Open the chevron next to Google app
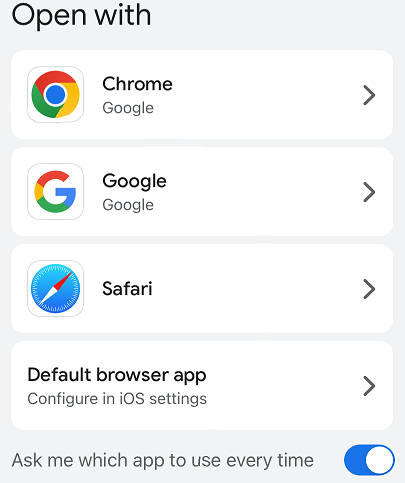The image size is (405, 483). [x=369, y=192]
